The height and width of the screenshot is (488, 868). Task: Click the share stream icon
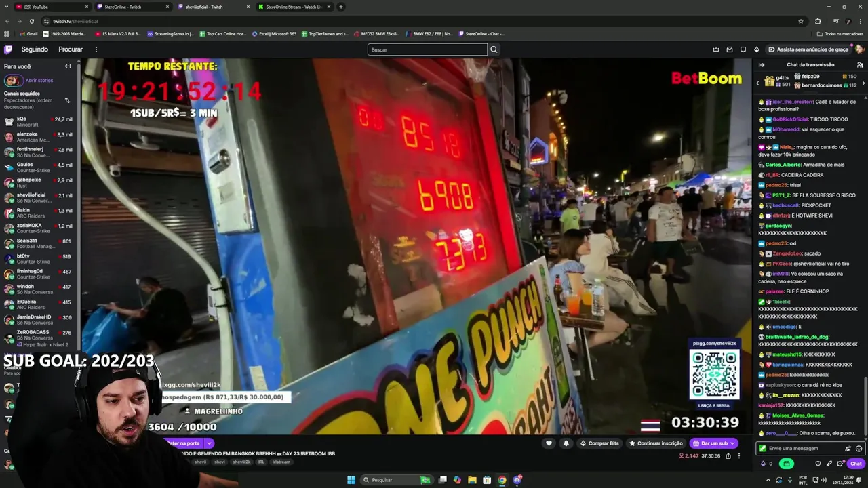click(x=728, y=456)
